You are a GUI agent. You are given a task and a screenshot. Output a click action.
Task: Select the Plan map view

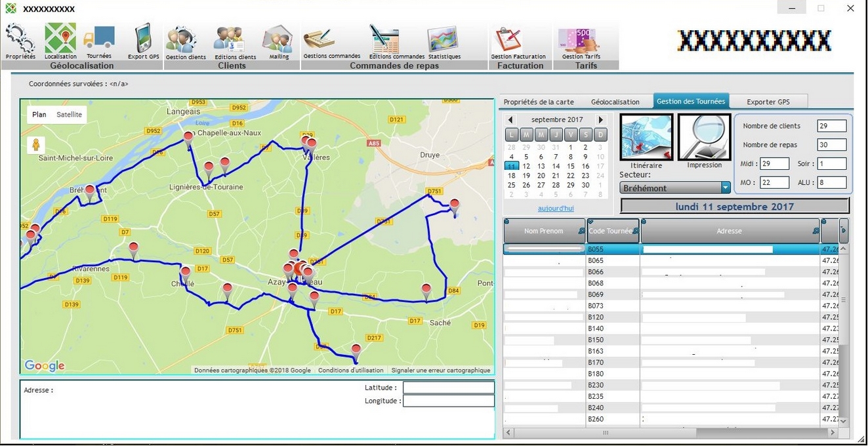[39, 115]
